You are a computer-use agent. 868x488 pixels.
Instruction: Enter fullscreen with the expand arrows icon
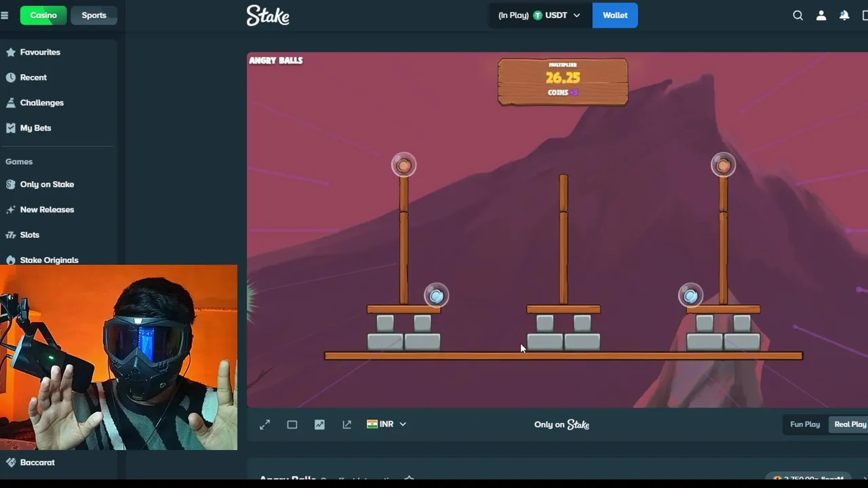264,424
